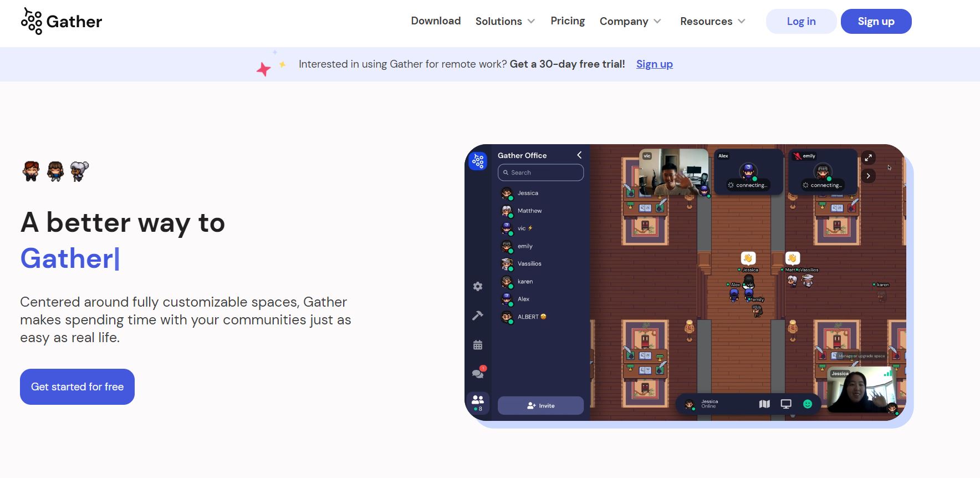Click the screen share monitor icon
Image resolution: width=980 pixels, height=478 pixels.
point(786,404)
